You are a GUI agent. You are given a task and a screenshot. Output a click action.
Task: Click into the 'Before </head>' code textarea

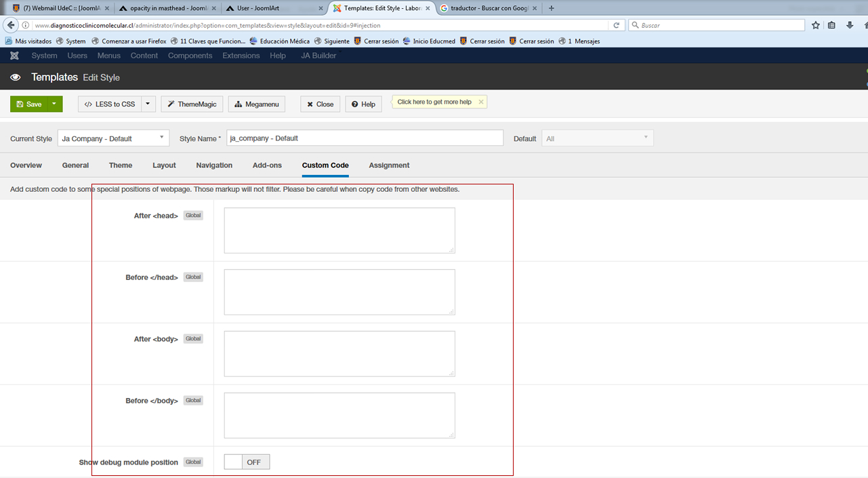[x=339, y=292]
